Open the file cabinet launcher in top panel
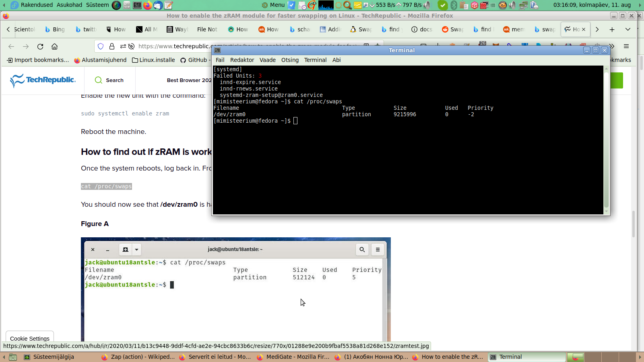This screenshot has height=362, width=644. (x=127, y=5)
